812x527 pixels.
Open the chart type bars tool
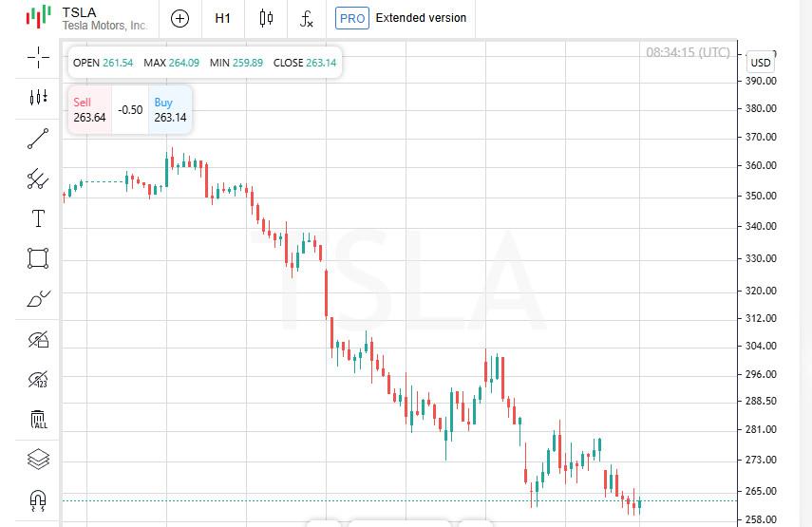tap(38, 97)
